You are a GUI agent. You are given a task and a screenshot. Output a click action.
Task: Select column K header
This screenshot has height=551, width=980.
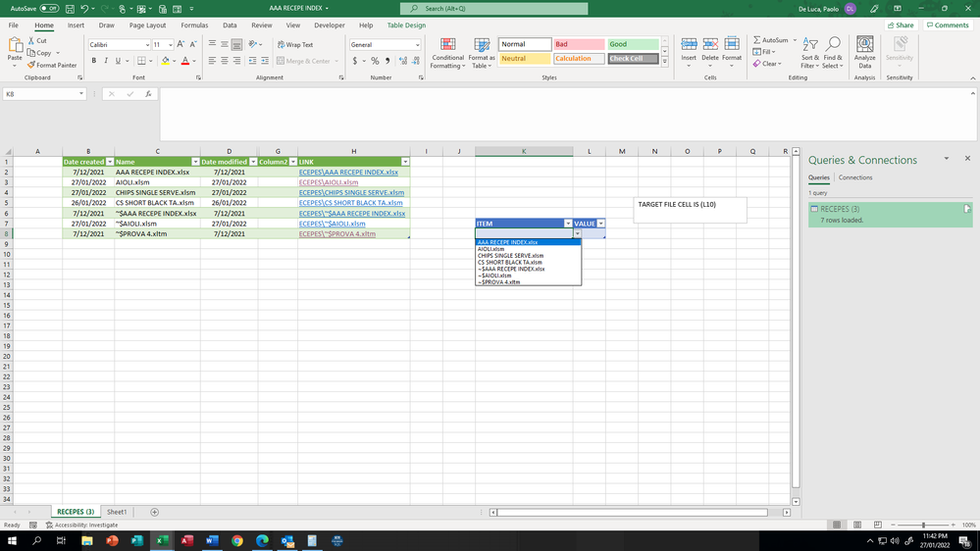tap(524, 151)
